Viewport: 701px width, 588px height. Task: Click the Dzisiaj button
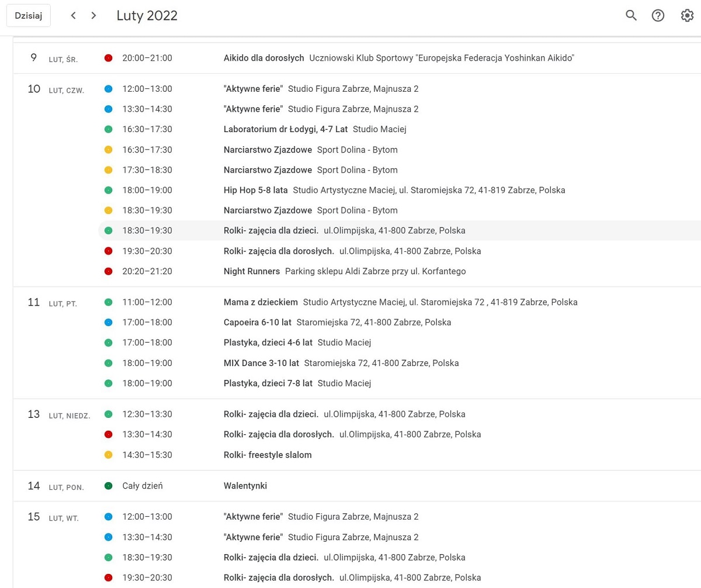[x=29, y=16]
